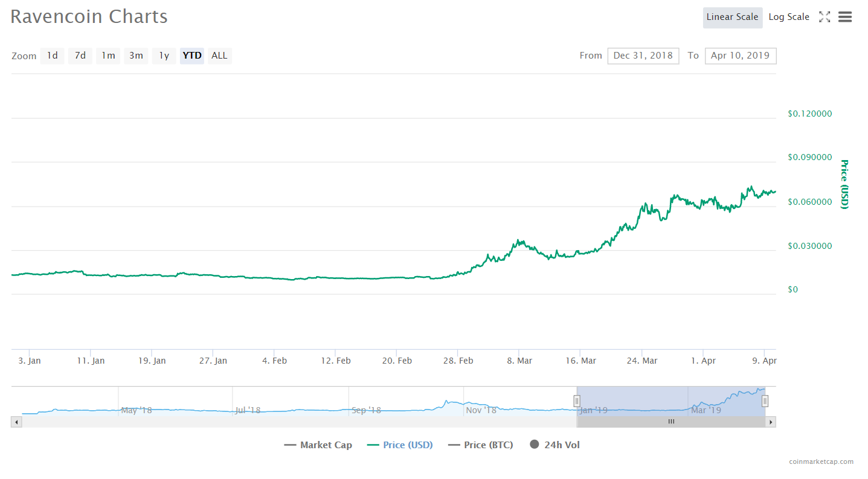Click the navigator left range handle

[577, 401]
